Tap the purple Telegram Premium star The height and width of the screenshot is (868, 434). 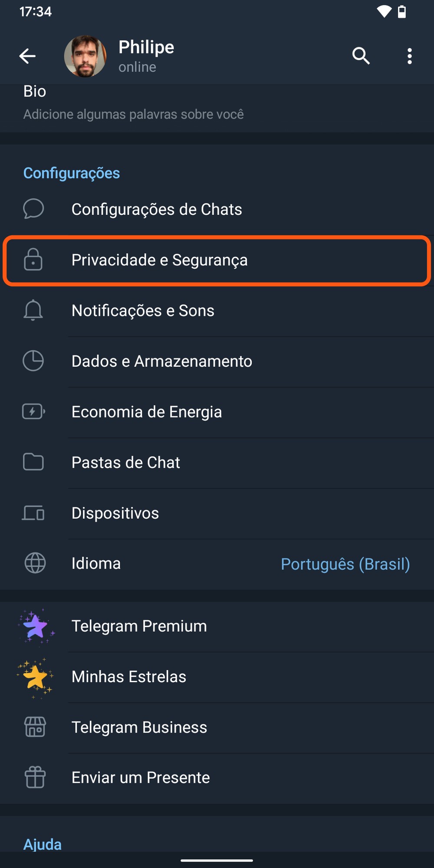pyautogui.click(x=35, y=626)
